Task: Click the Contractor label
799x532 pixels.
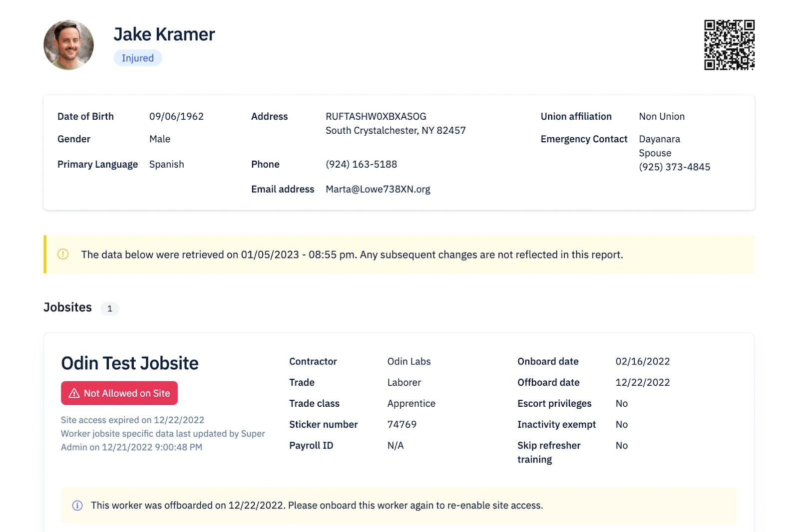Action: tap(313, 361)
